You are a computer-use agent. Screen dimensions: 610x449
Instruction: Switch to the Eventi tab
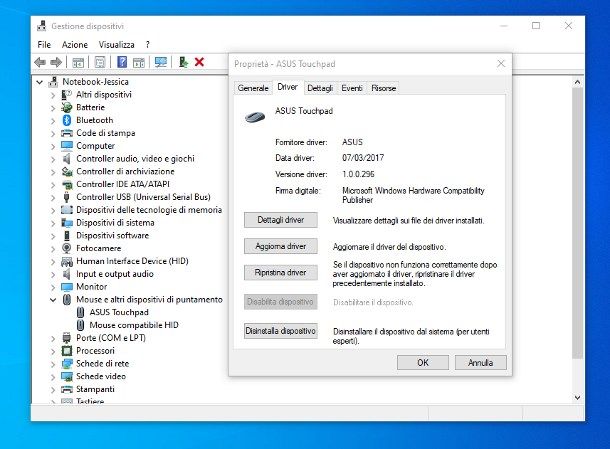(x=352, y=88)
